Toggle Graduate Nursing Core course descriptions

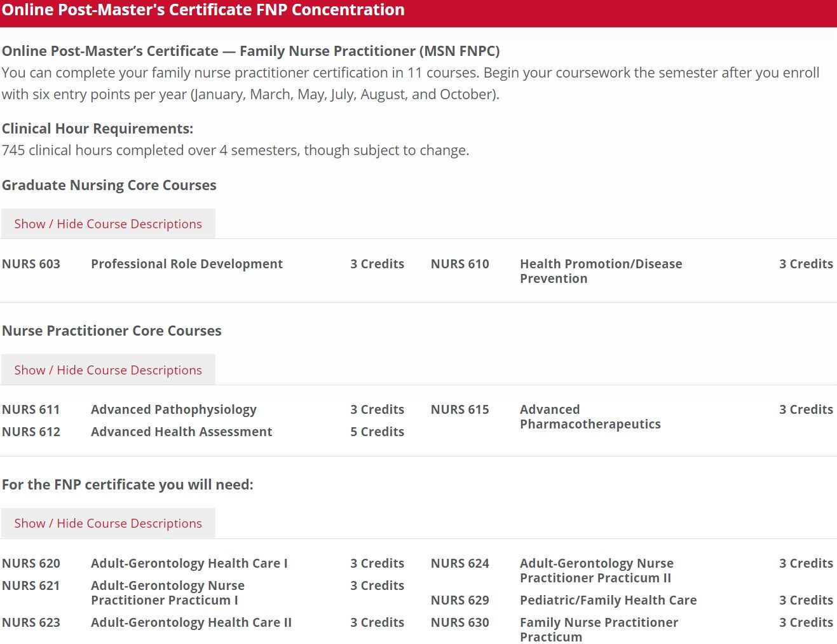point(108,224)
